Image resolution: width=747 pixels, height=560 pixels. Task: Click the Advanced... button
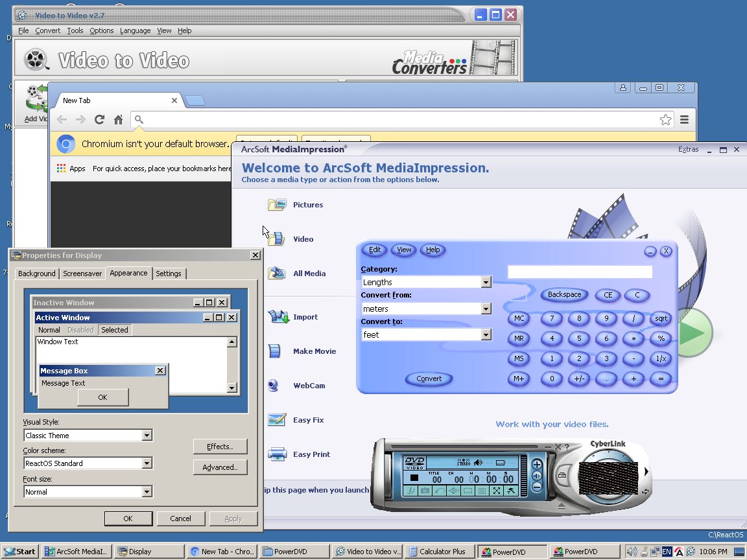click(220, 467)
